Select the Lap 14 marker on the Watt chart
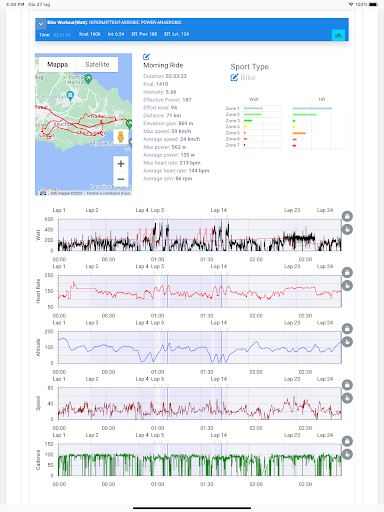 coord(219,210)
